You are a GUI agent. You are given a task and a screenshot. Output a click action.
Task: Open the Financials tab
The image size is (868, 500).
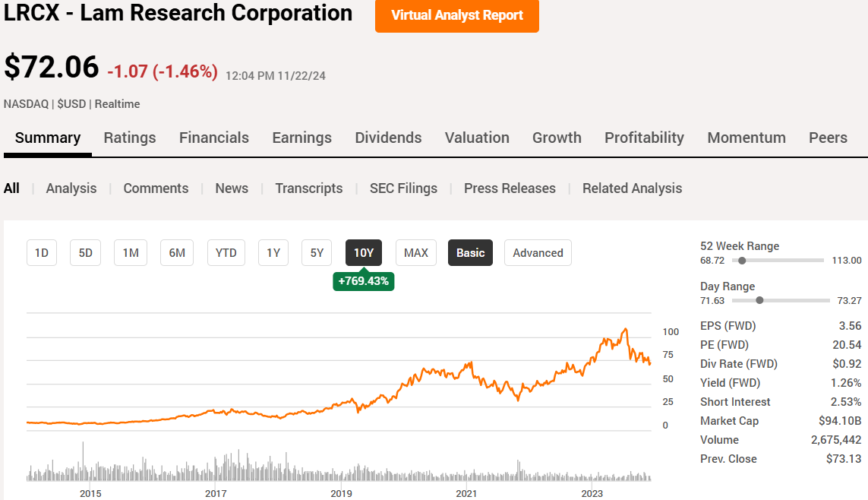(x=213, y=138)
